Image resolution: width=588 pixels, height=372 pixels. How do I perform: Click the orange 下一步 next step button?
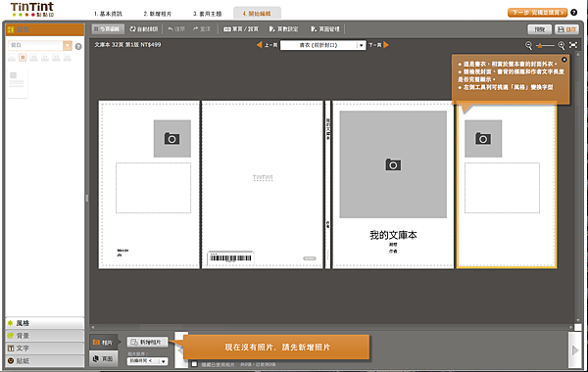tap(537, 13)
